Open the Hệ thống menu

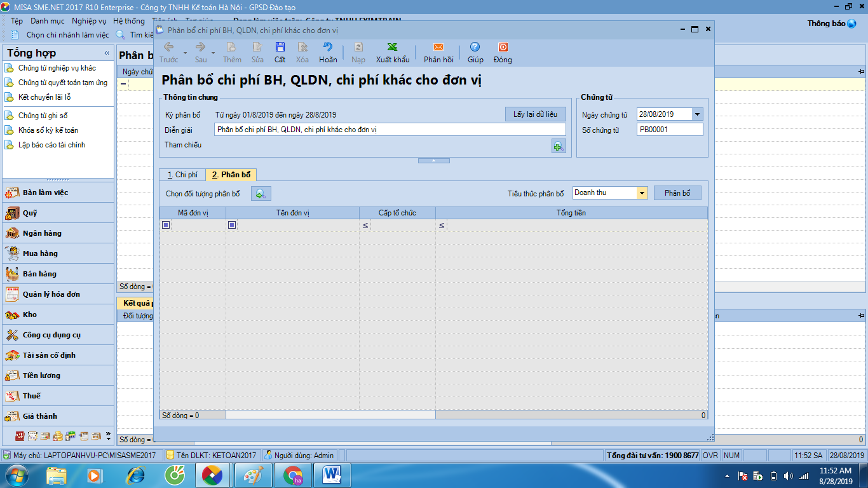point(129,21)
